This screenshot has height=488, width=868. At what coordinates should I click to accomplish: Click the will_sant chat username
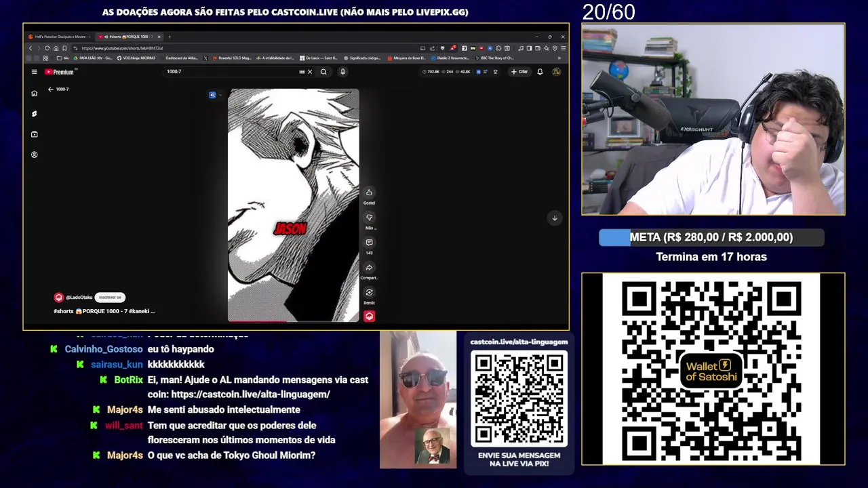(x=124, y=426)
